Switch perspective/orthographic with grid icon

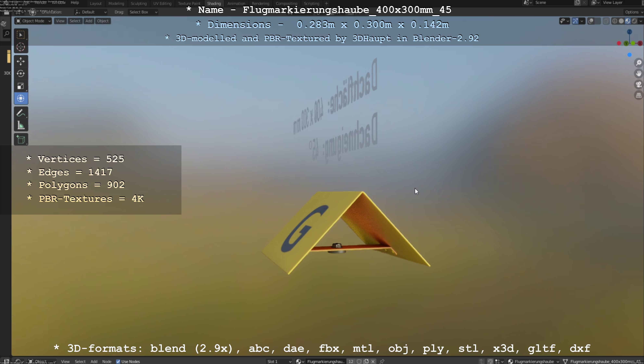pos(639,95)
